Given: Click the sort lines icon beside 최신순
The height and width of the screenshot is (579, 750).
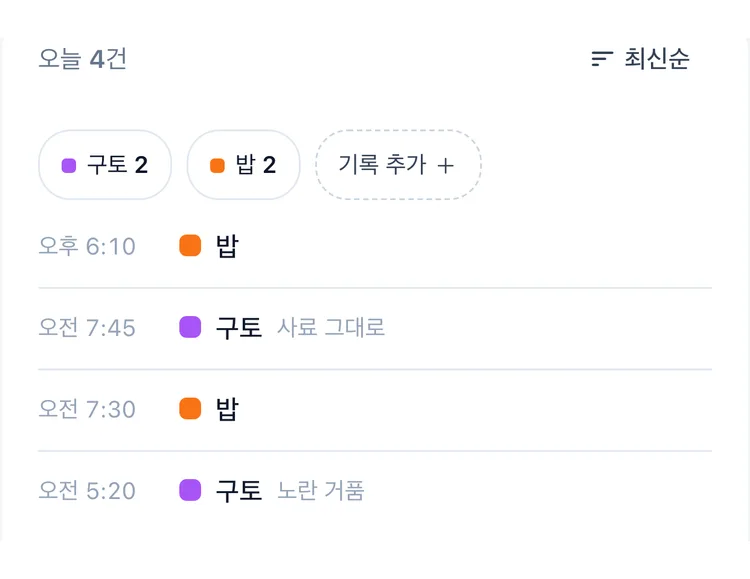Looking at the screenshot, I should [x=602, y=59].
